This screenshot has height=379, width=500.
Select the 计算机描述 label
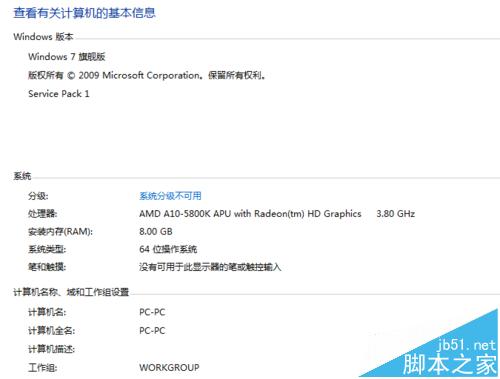point(52,349)
